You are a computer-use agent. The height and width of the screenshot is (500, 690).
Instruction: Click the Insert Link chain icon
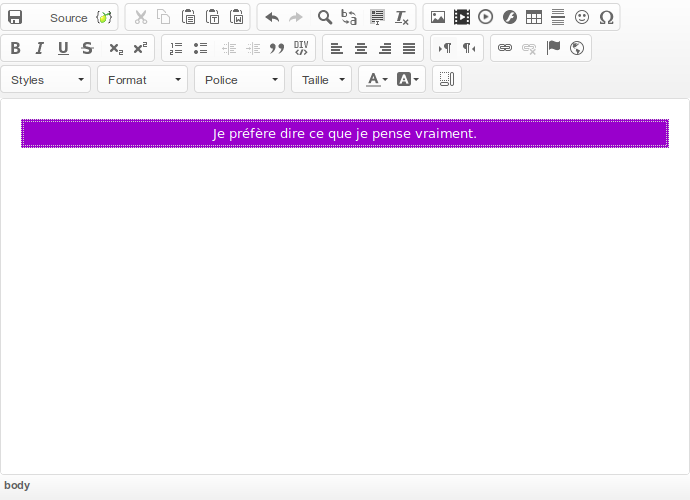505,48
